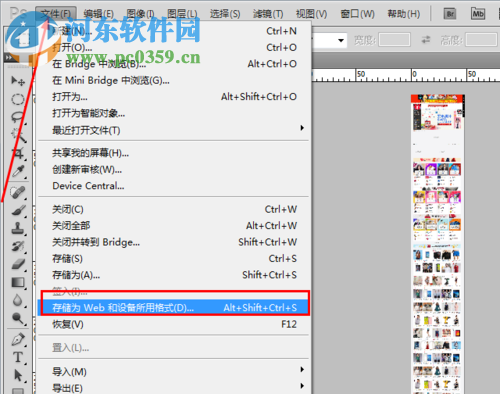Screen dimensions: 500x394
Task: Select the Crop tool
Action: (x=18, y=153)
